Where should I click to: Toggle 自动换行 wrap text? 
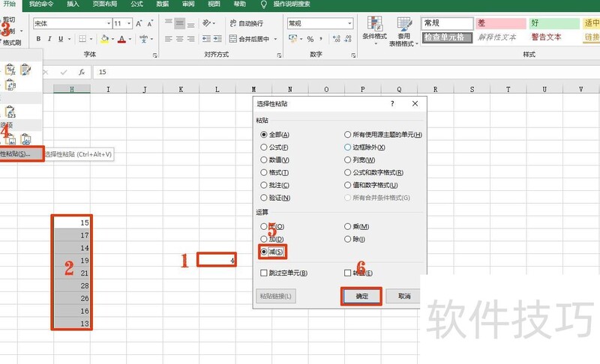(247, 23)
